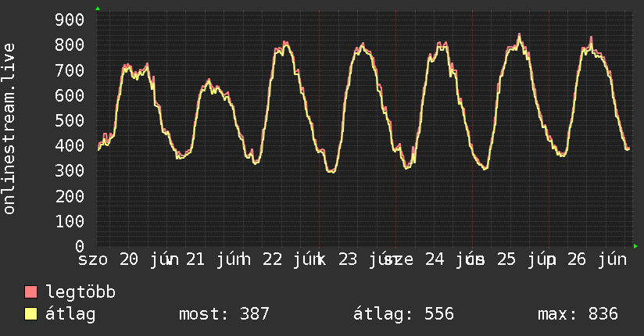Click the 'most: 387' value

pyautogui.click(x=224, y=314)
